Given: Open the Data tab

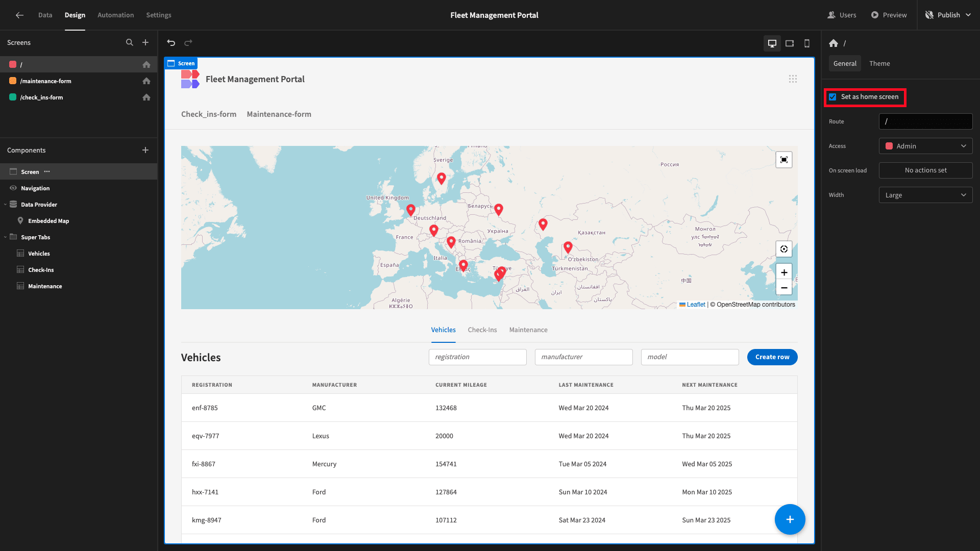Looking at the screenshot, I should (45, 15).
